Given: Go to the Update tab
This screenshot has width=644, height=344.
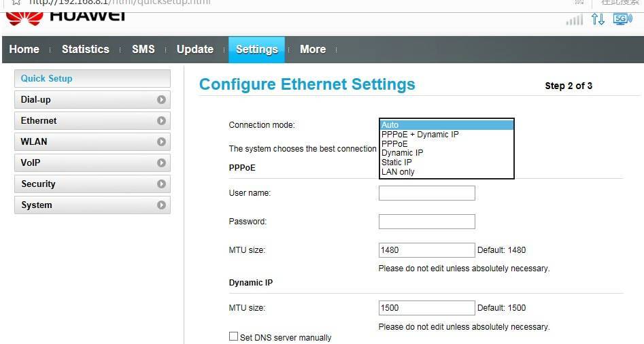Looking at the screenshot, I should pyautogui.click(x=194, y=50).
